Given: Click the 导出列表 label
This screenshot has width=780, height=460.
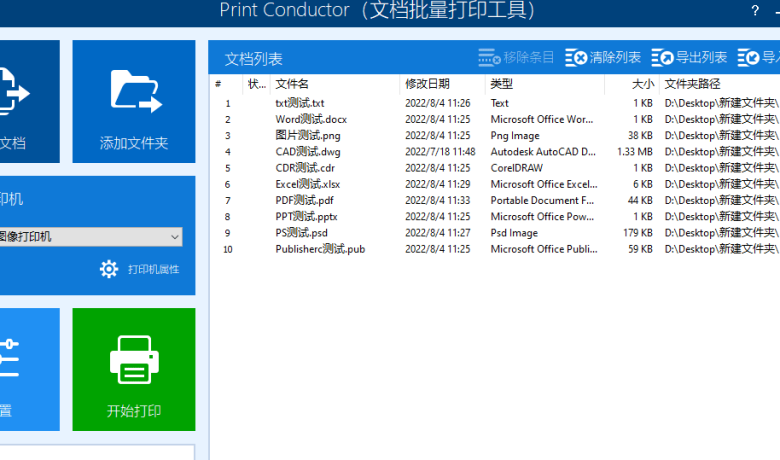Looking at the screenshot, I should point(701,58).
